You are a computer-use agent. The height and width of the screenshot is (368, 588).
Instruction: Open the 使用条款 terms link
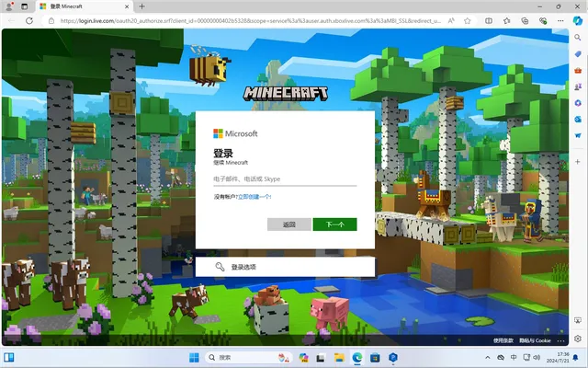[x=503, y=340]
